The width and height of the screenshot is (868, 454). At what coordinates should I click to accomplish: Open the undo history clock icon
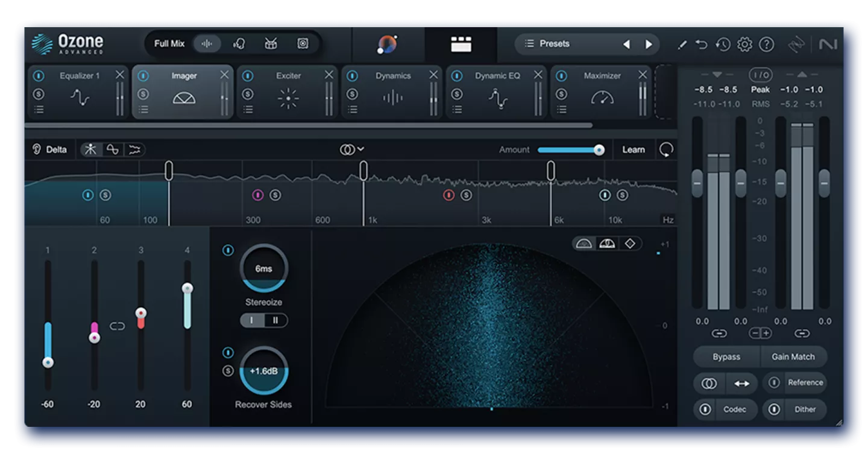pyautogui.click(x=723, y=44)
